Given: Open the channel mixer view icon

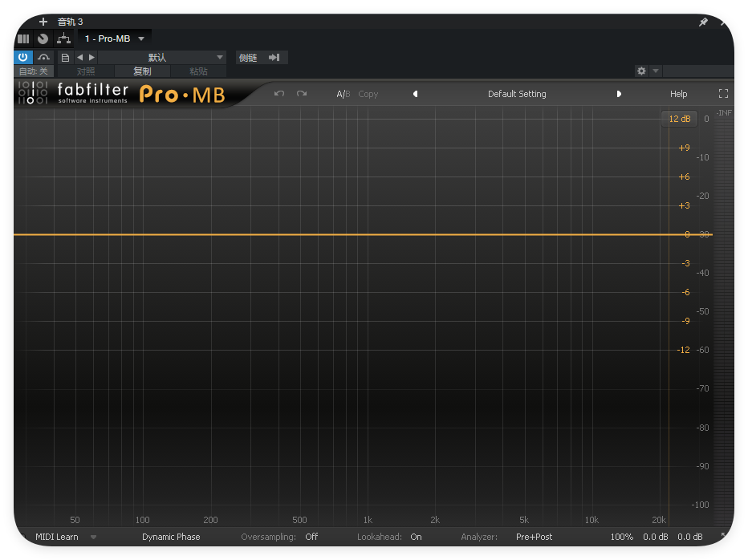Looking at the screenshot, I should point(23,39).
